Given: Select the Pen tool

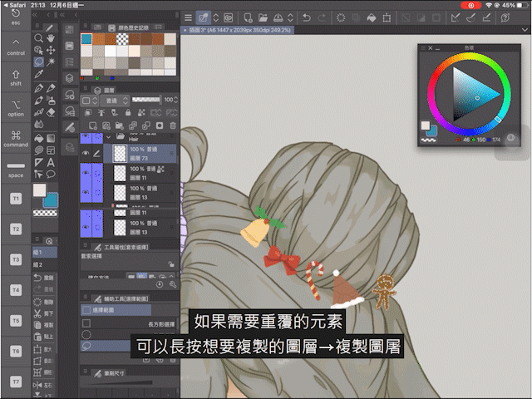Looking at the screenshot, I should (39, 88).
